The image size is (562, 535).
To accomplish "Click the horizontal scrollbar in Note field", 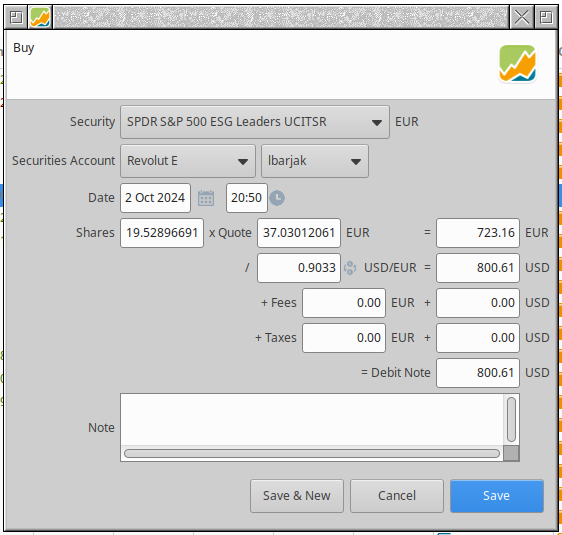I will (x=312, y=454).
